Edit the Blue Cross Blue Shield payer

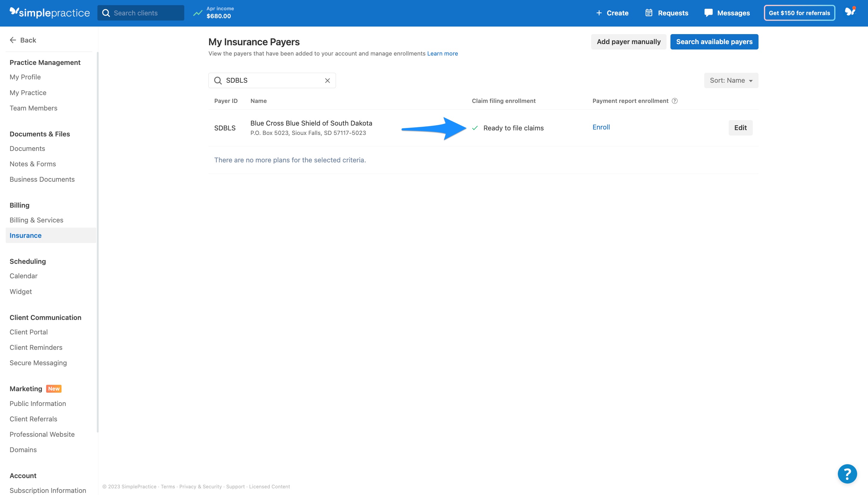click(x=741, y=127)
